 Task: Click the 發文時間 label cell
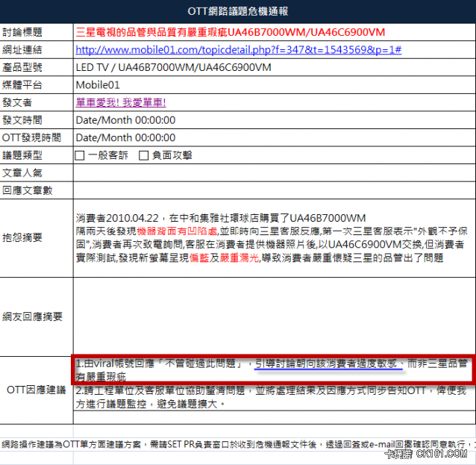click(37, 120)
